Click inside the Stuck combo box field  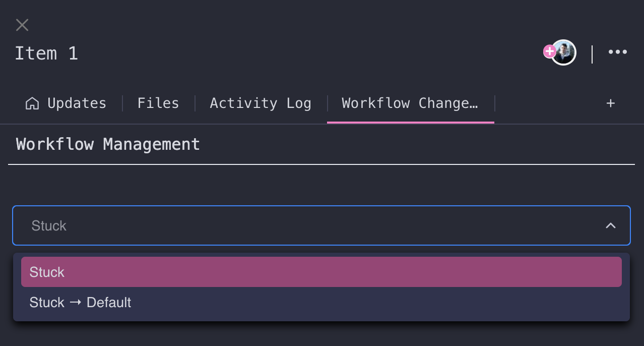click(x=321, y=225)
